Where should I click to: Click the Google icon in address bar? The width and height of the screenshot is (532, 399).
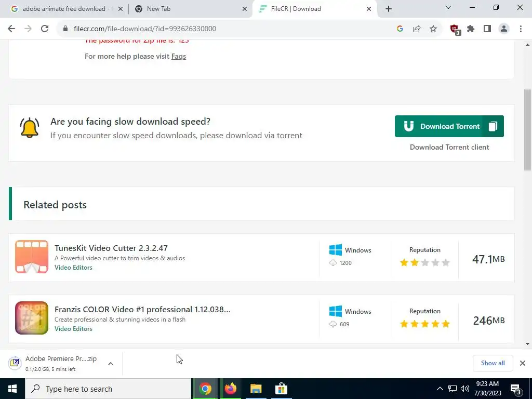click(x=400, y=29)
